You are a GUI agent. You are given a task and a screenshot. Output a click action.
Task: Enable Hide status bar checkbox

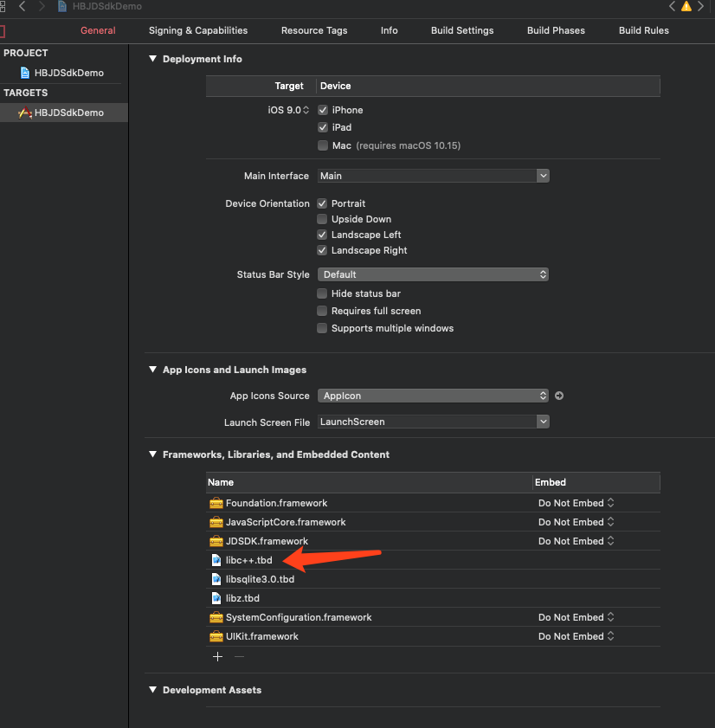[x=322, y=293]
